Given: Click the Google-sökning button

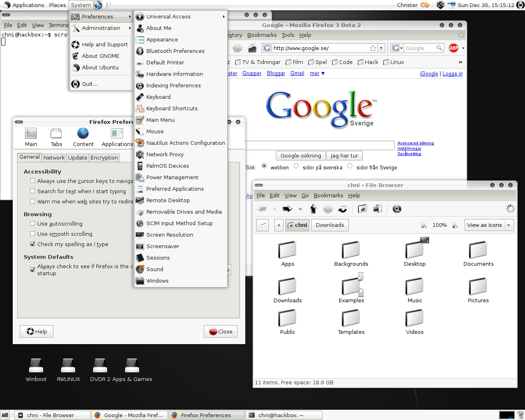Looking at the screenshot, I should 301,156.
